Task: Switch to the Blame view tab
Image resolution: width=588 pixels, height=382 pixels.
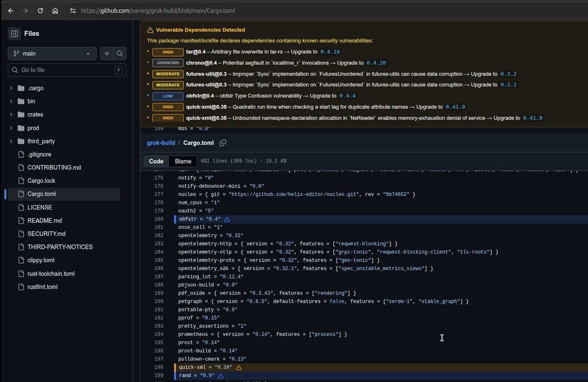Action: pyautogui.click(x=183, y=161)
